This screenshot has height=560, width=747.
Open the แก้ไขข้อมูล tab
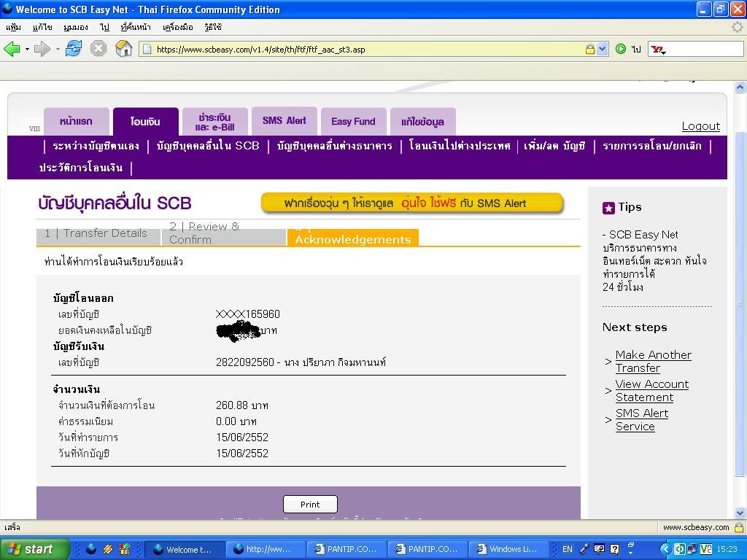pos(422,122)
